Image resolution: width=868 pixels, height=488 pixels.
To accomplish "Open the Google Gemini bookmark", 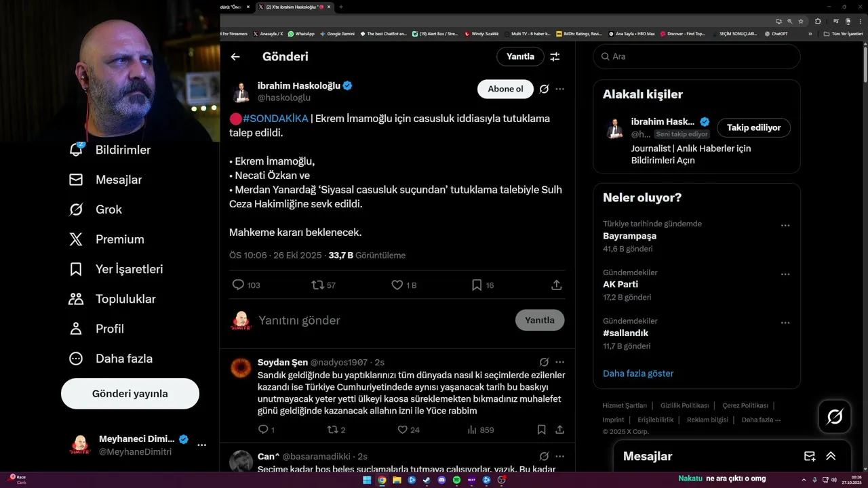I will (337, 33).
